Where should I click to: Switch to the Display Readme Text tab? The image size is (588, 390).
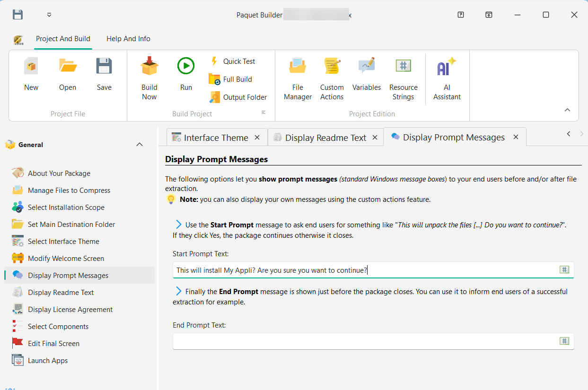click(325, 137)
